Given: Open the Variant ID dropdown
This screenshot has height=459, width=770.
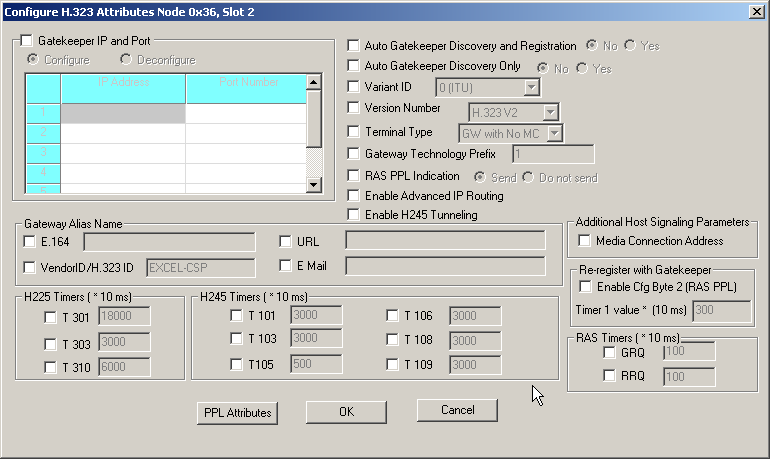Looking at the screenshot, I should (x=531, y=88).
